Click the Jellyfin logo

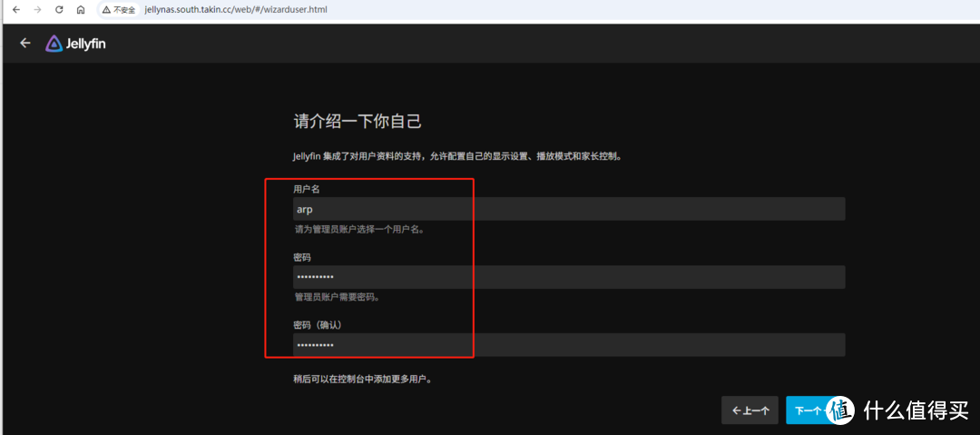[x=76, y=44]
